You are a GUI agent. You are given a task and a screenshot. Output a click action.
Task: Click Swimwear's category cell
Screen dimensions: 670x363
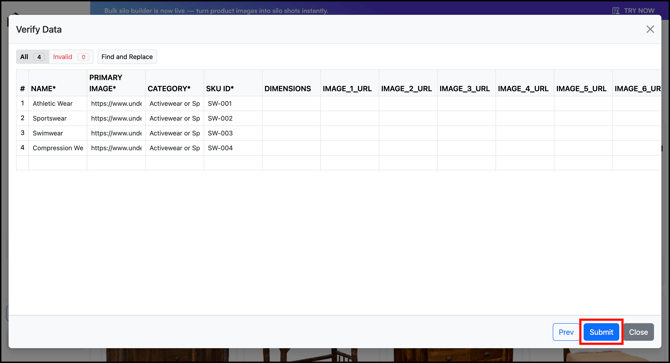[x=174, y=133]
